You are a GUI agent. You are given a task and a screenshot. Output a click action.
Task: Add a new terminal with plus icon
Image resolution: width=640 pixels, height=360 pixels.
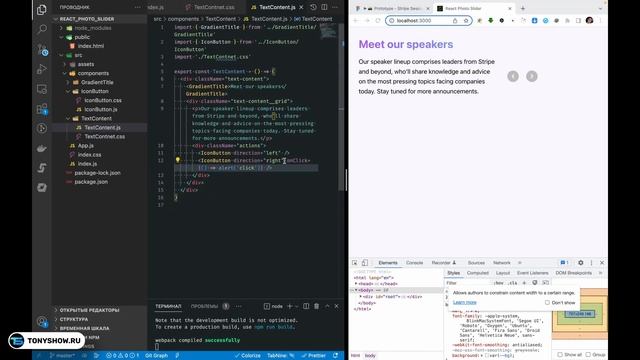tap(289, 306)
